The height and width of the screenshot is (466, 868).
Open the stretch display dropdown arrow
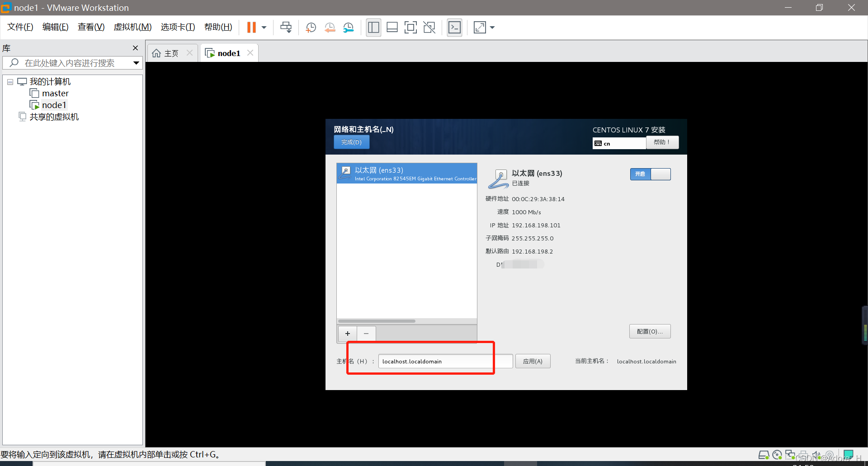pos(492,28)
